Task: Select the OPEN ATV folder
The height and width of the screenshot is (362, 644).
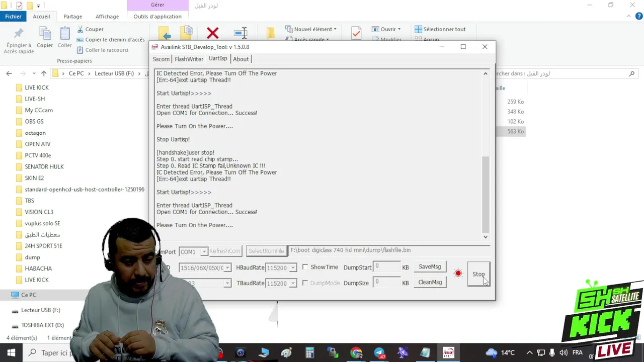Action: tap(38, 144)
